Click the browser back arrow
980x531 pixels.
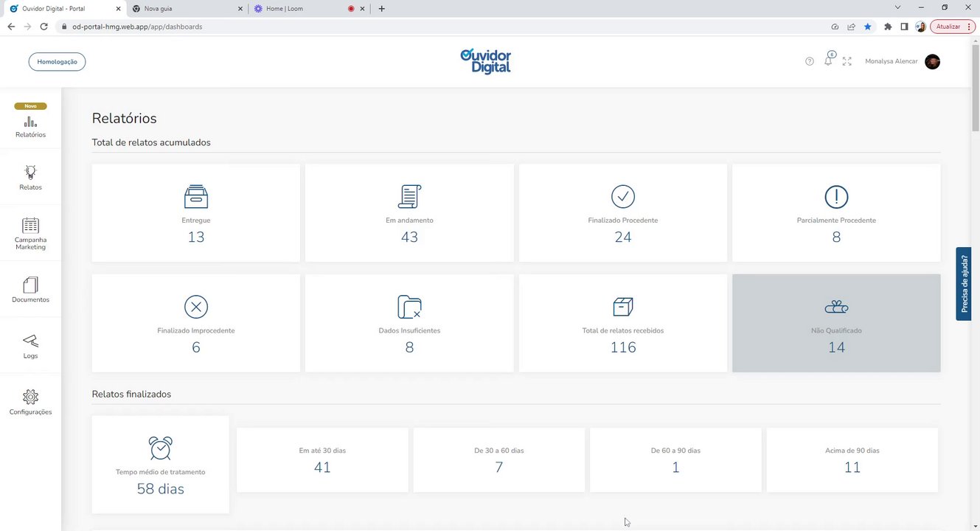tap(11, 27)
